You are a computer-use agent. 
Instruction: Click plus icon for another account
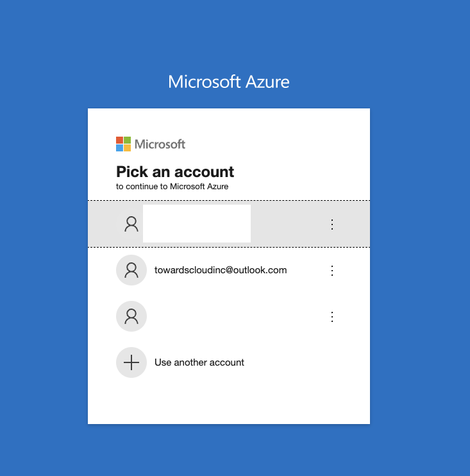tap(131, 362)
